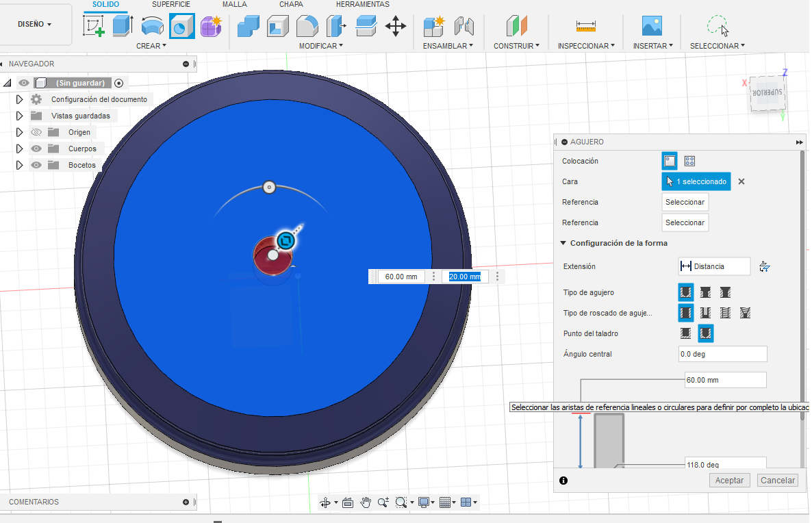Select the Pan hand tool in bottom bar
The height and width of the screenshot is (523, 812).
click(366, 502)
